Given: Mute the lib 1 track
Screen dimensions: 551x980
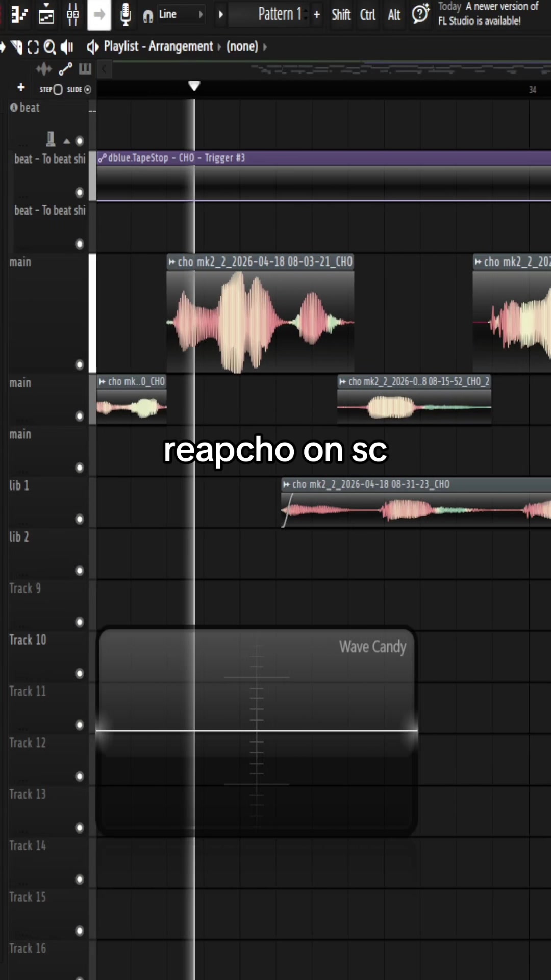Looking at the screenshot, I should [80, 519].
